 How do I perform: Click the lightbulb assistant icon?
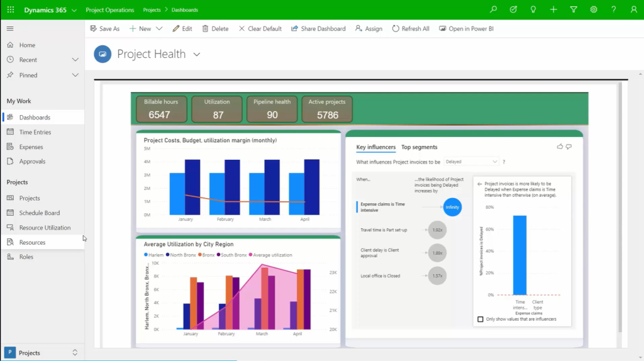[533, 10]
